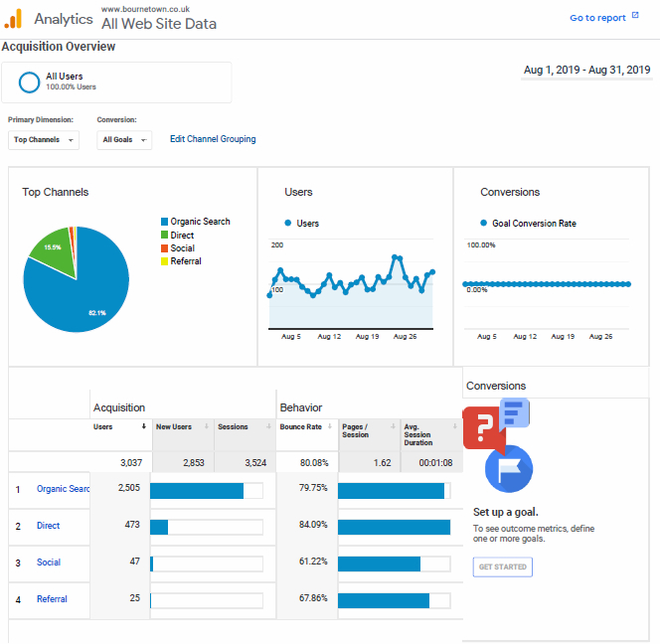Sort by Pages / Session column arrow
The height and width of the screenshot is (644, 660).
point(394,426)
